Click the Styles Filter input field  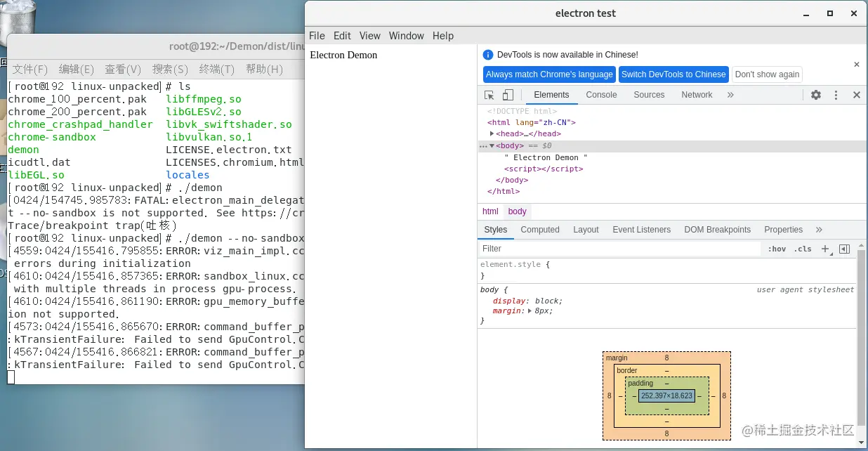pos(620,249)
